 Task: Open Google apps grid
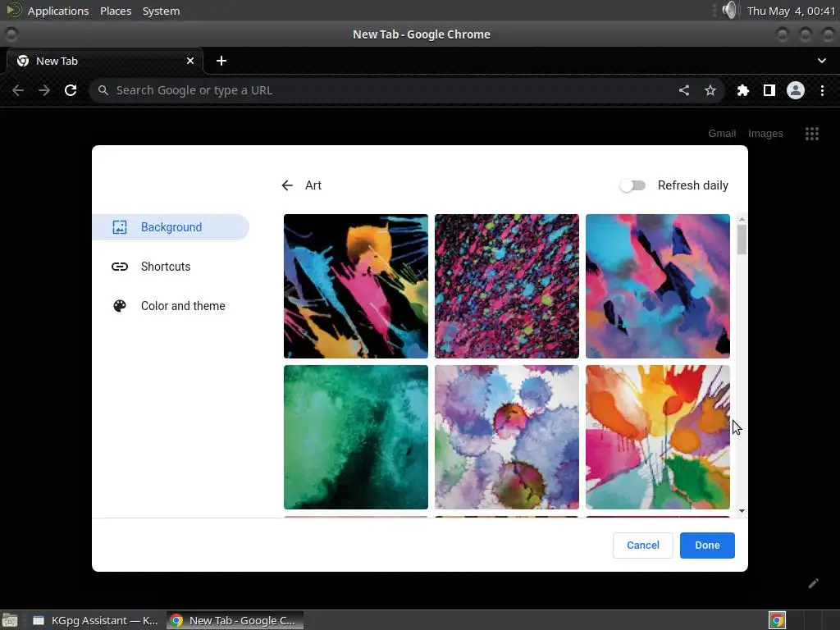pyautogui.click(x=812, y=134)
